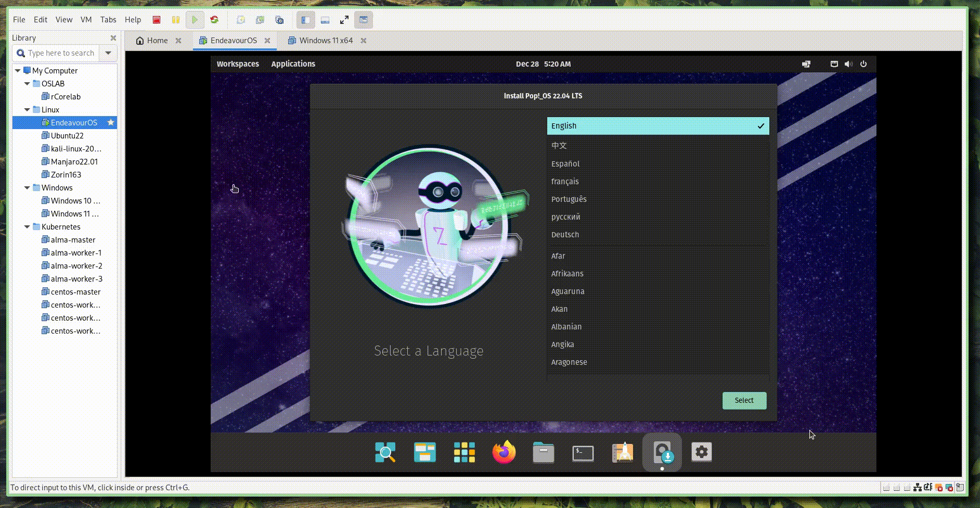Collapse the Windows folder in library
The width and height of the screenshot is (980, 508).
(27, 187)
